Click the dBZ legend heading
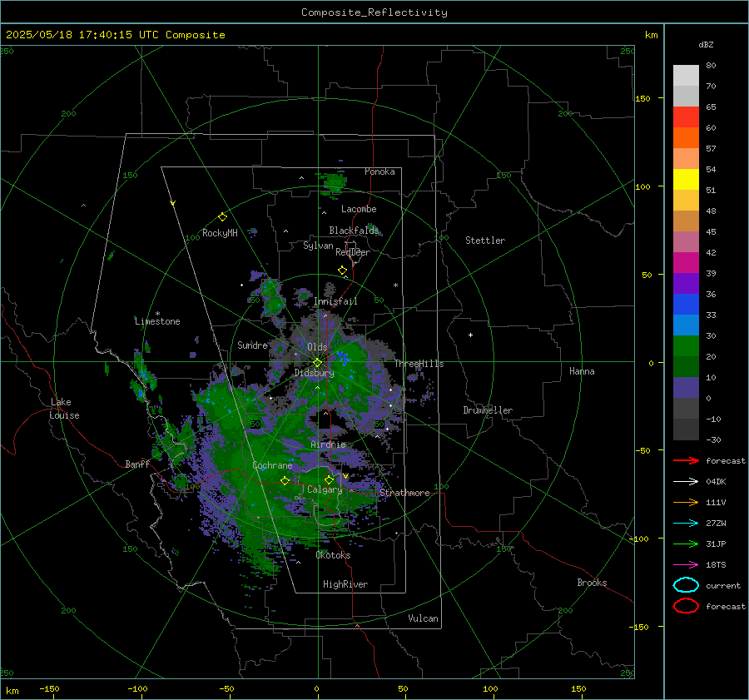This screenshot has width=749, height=700. (x=706, y=44)
